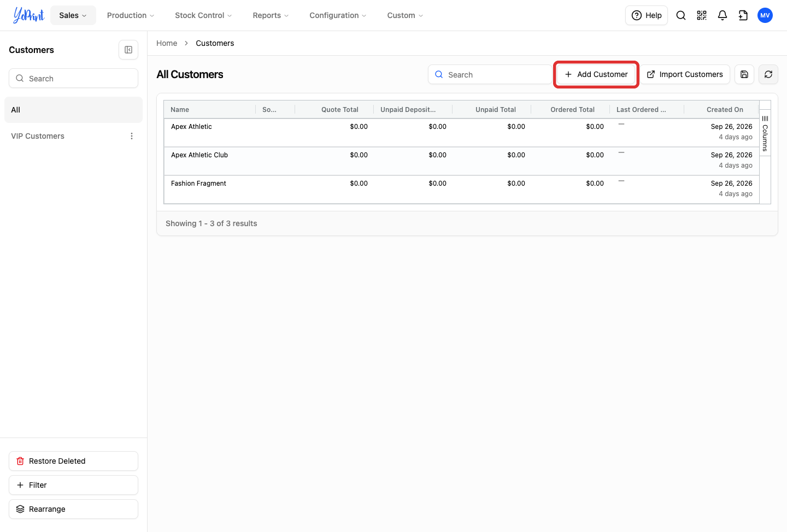The height and width of the screenshot is (532, 787).
Task: Add a Filter in sidebar
Action: tap(73, 485)
